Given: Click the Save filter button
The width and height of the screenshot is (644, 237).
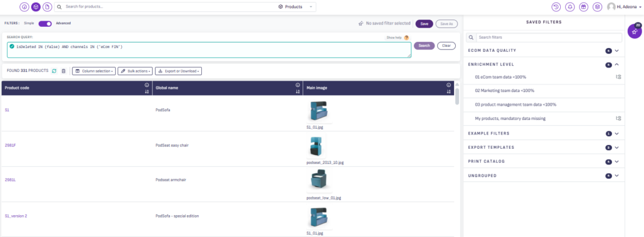Looking at the screenshot, I should coord(425,24).
